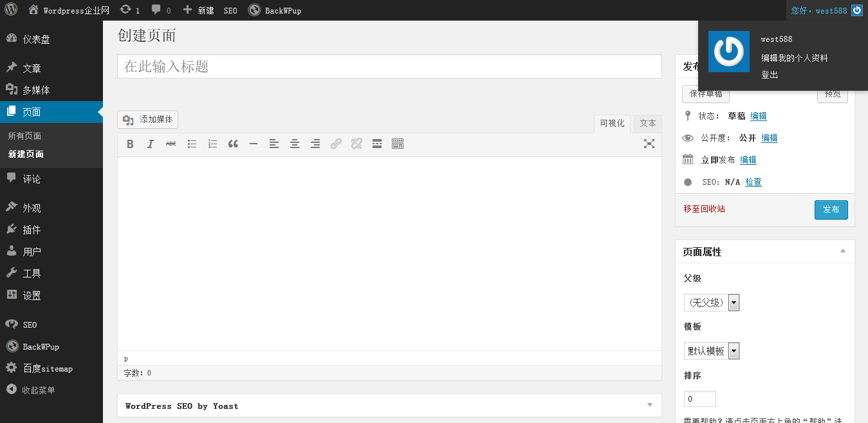Open BackWPup in top admin bar
The image size is (868, 423).
click(x=275, y=10)
